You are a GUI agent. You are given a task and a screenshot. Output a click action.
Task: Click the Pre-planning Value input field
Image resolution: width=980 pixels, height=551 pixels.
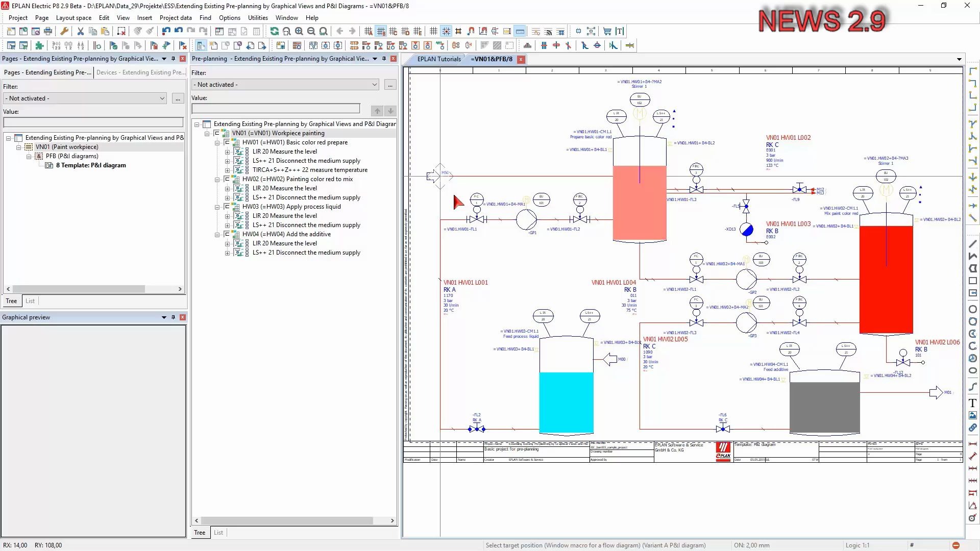(276, 108)
